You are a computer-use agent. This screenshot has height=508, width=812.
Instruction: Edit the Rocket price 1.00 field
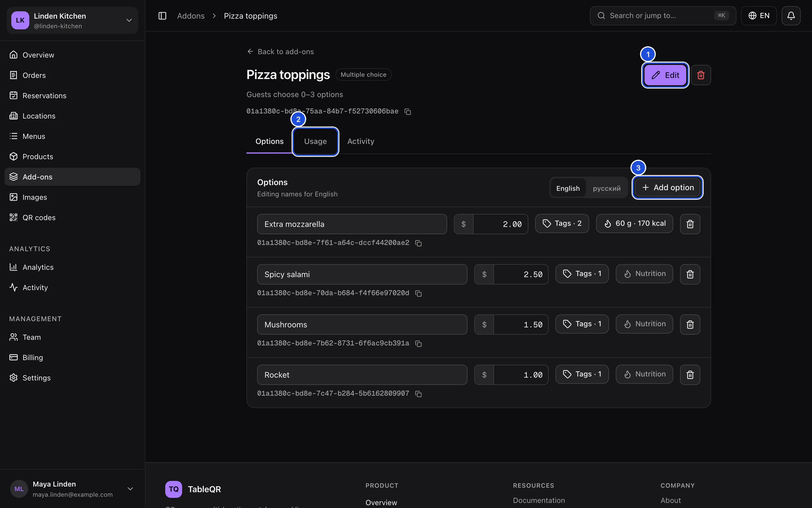tap(521, 375)
